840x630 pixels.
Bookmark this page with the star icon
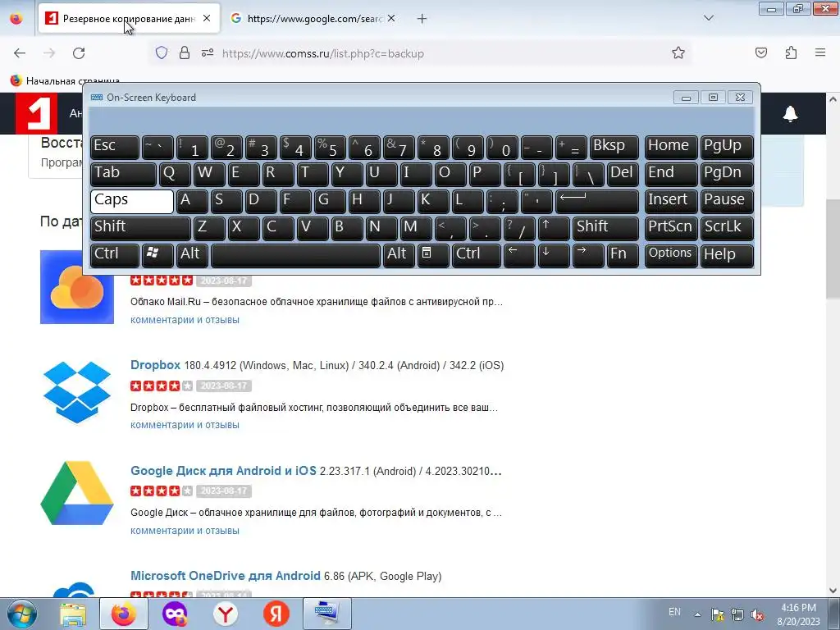pos(678,52)
